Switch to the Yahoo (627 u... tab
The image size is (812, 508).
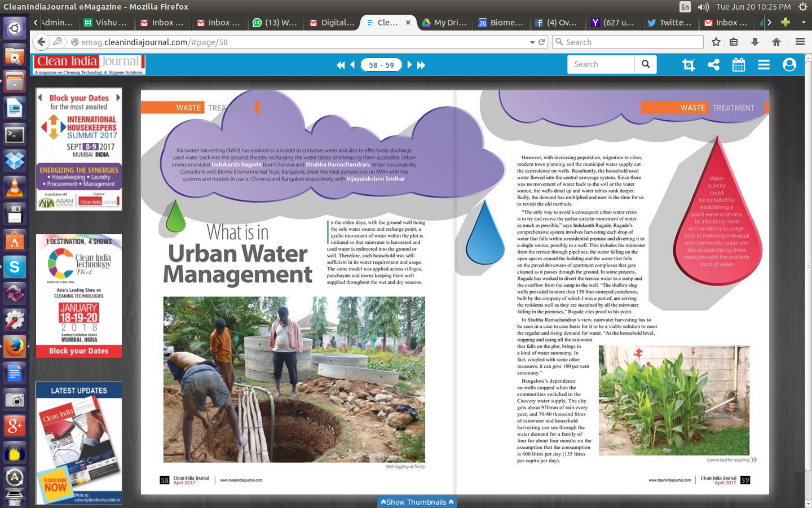614,23
